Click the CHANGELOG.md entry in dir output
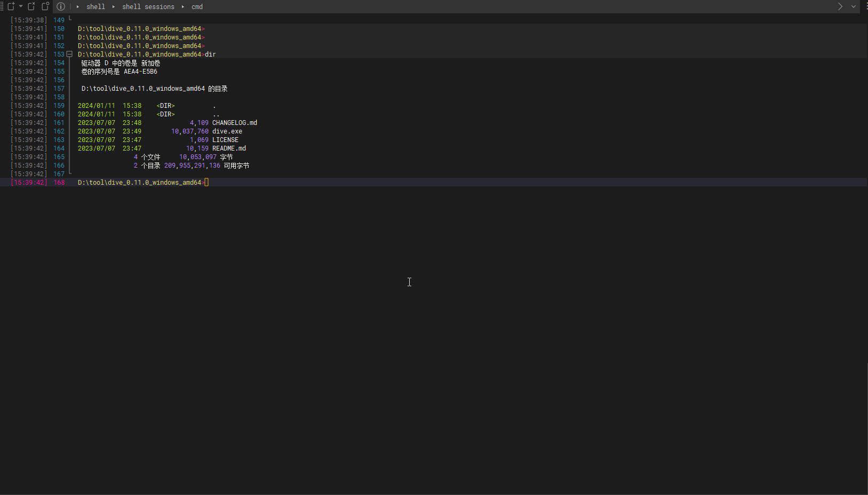The width and height of the screenshot is (868, 495). pyautogui.click(x=235, y=123)
